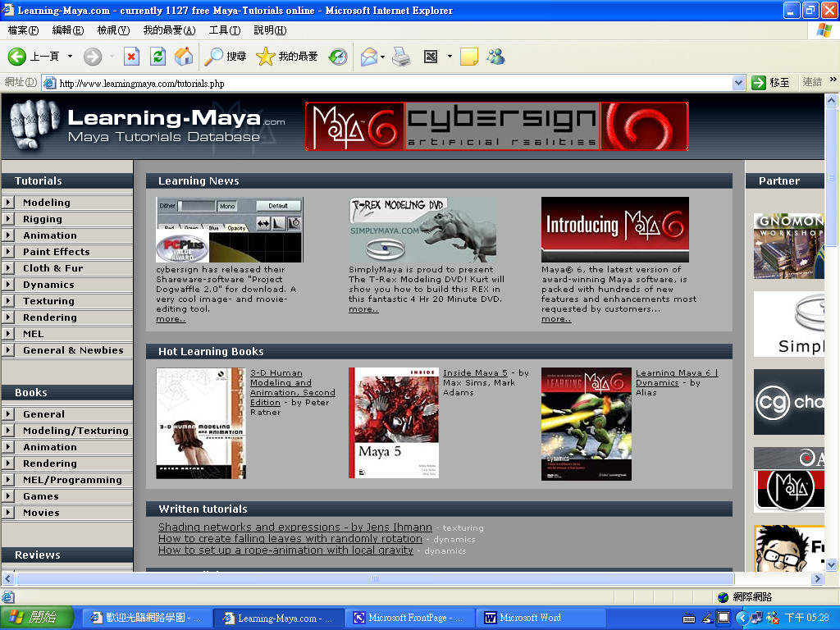
Task: Click the Edit toolbar icon beside the printer
Action: pos(431,57)
